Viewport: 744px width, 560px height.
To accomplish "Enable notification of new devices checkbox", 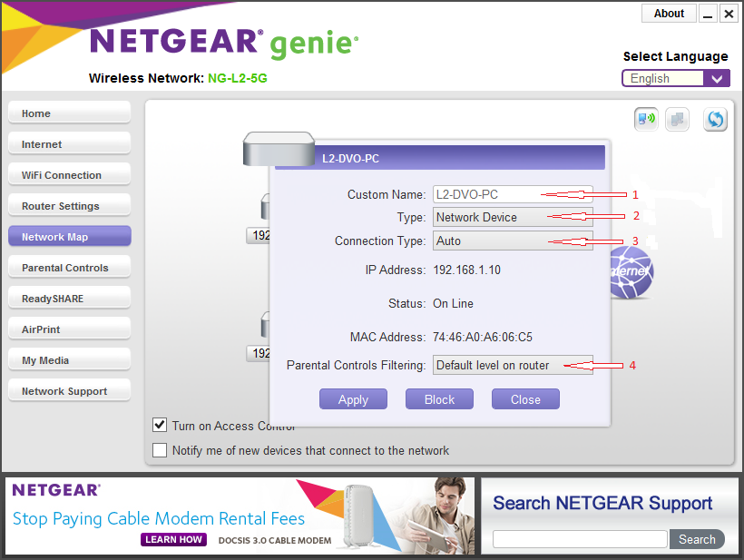I will coord(161,450).
